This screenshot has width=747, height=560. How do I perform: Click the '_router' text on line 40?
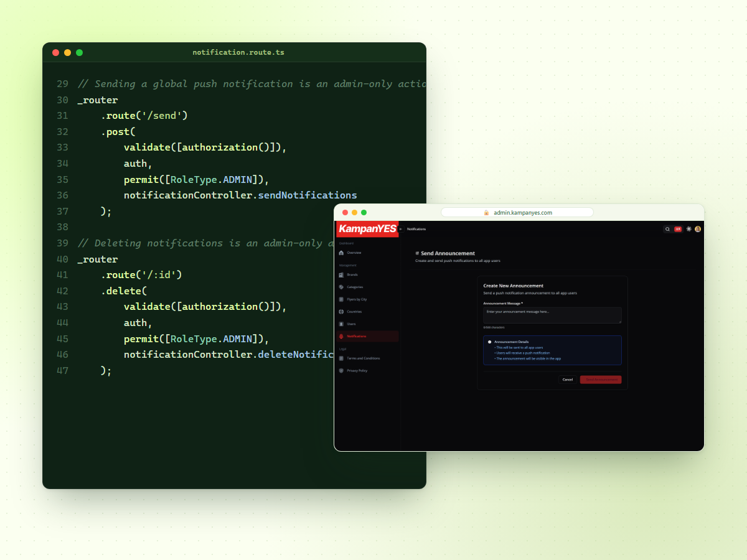[x=98, y=259]
